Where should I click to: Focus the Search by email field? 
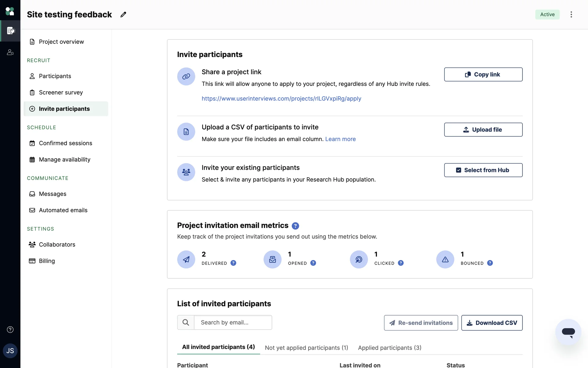(233, 323)
